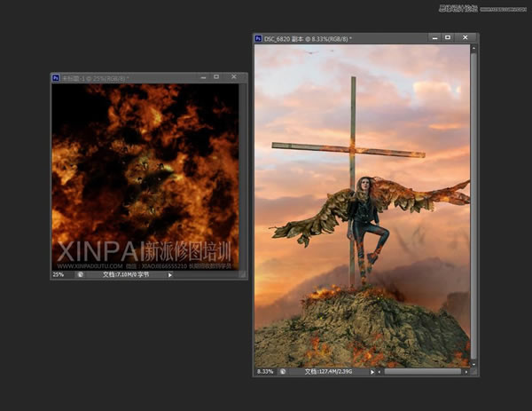The image size is (532, 411).
Task: Open status menu arrow in the 8.33% window
Action: pos(372,372)
